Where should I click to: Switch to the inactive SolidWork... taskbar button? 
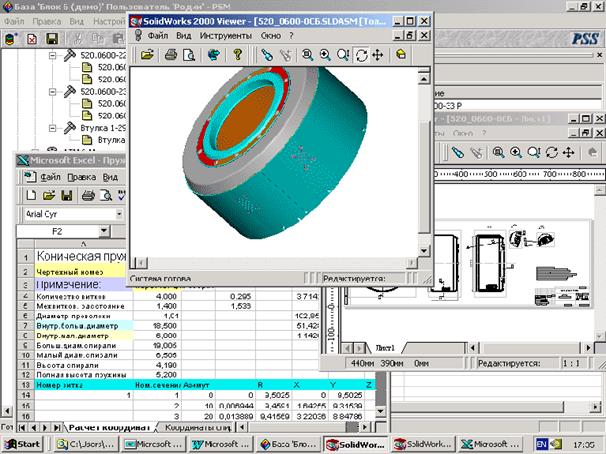pyautogui.click(x=422, y=444)
